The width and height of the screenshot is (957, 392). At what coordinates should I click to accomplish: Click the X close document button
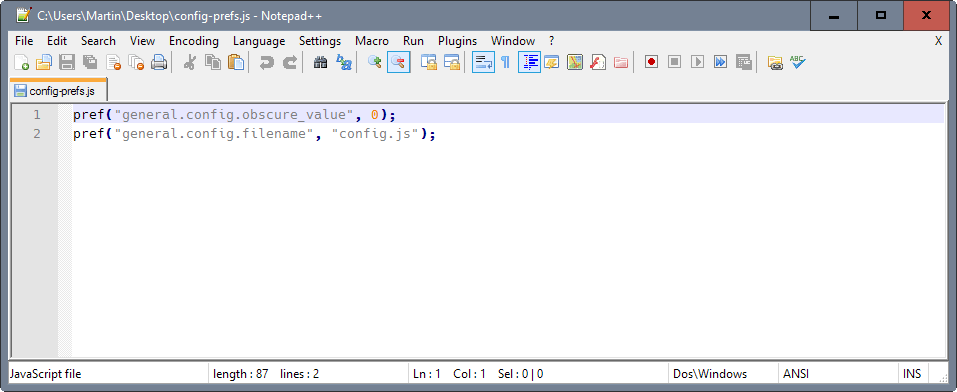939,41
